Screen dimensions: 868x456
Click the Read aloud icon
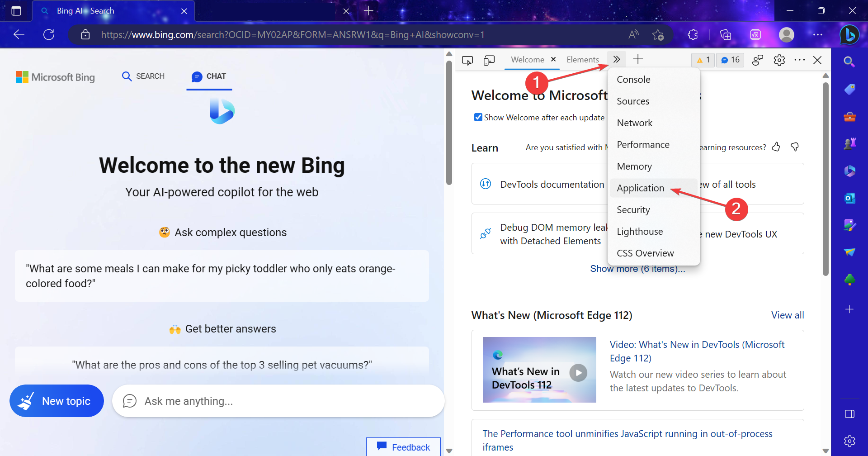tap(634, 35)
